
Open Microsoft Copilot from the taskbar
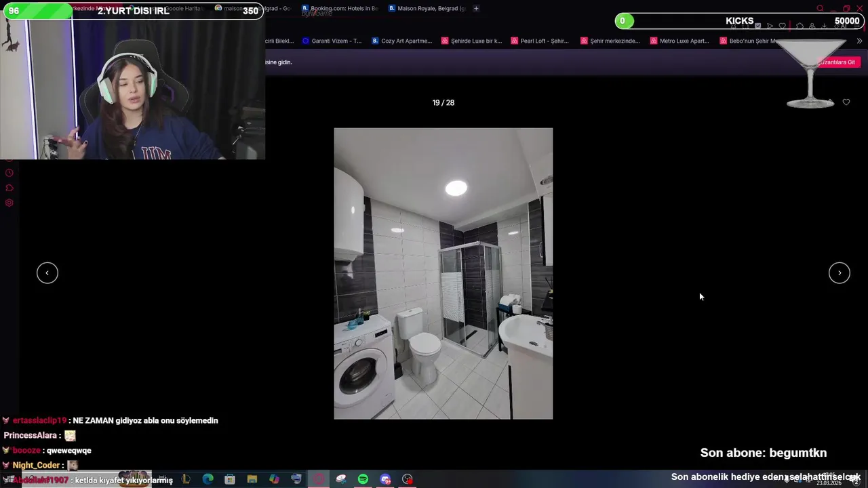click(274, 479)
